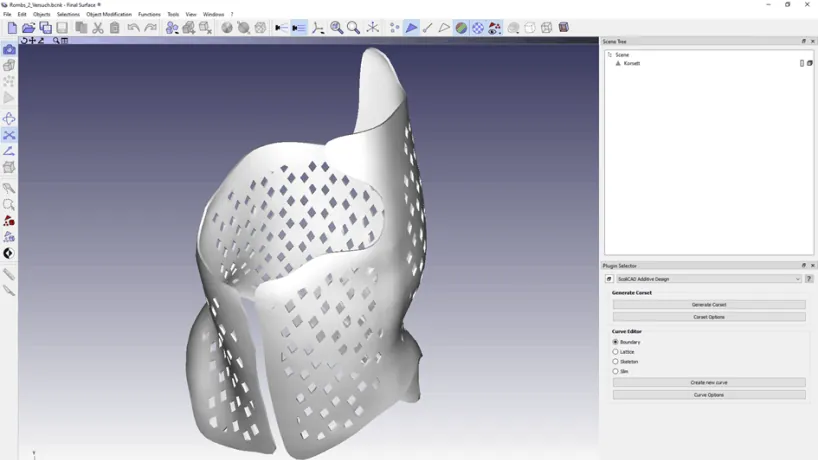The width and height of the screenshot is (818, 460).
Task: Open the Tools menu
Action: tap(173, 14)
